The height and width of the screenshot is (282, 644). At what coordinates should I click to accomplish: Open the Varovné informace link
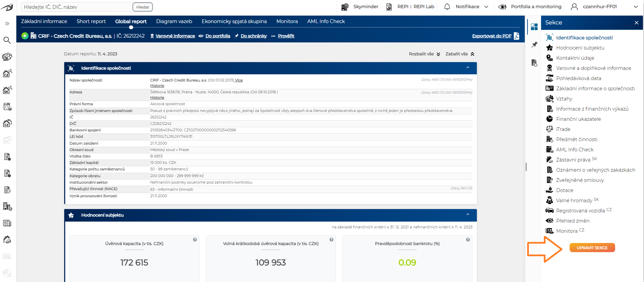tap(175, 36)
